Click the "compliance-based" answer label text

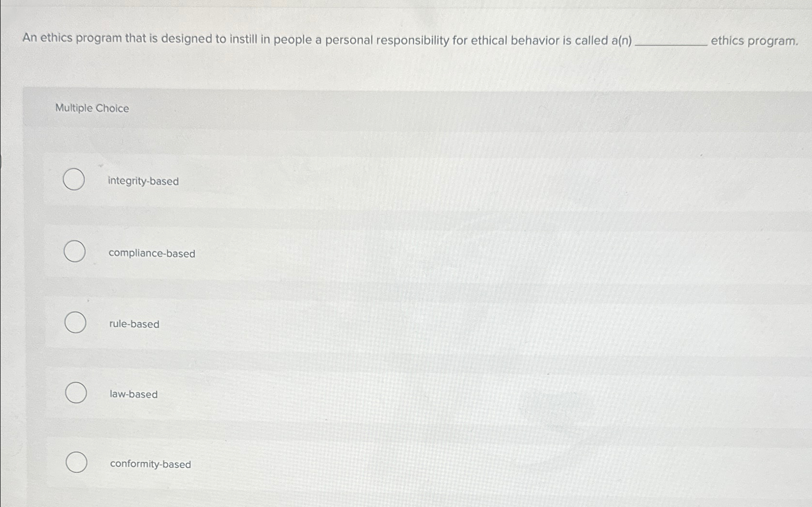click(152, 253)
